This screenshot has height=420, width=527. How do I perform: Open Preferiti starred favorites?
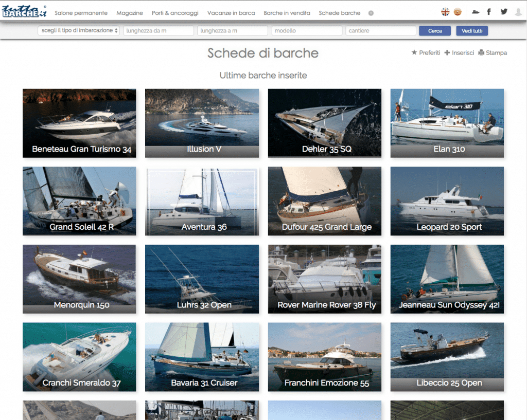[426, 53]
